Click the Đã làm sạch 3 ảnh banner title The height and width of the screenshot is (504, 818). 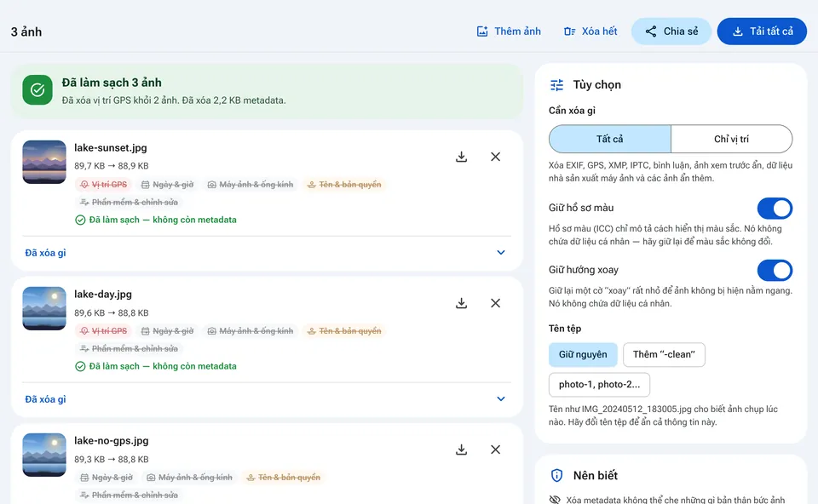point(112,83)
